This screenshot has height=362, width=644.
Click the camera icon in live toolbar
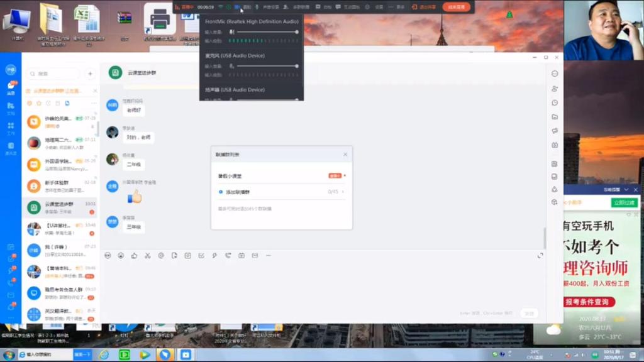pos(237,7)
